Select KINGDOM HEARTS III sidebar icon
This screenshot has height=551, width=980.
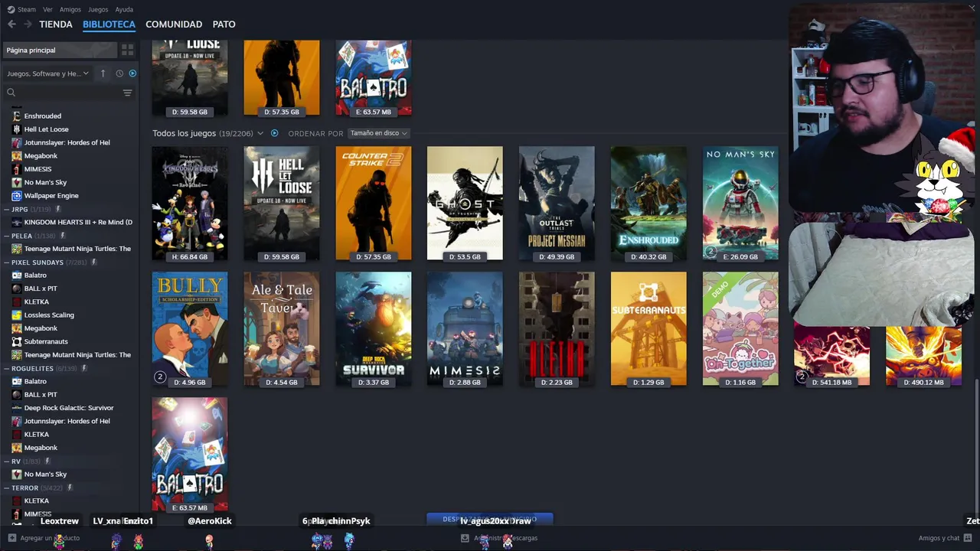tap(17, 222)
